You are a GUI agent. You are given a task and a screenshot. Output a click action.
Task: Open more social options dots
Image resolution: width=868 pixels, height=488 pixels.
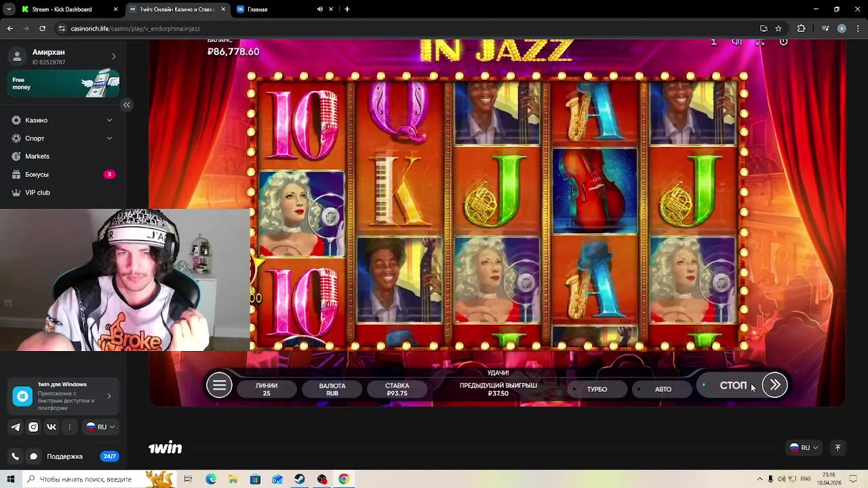click(x=69, y=427)
